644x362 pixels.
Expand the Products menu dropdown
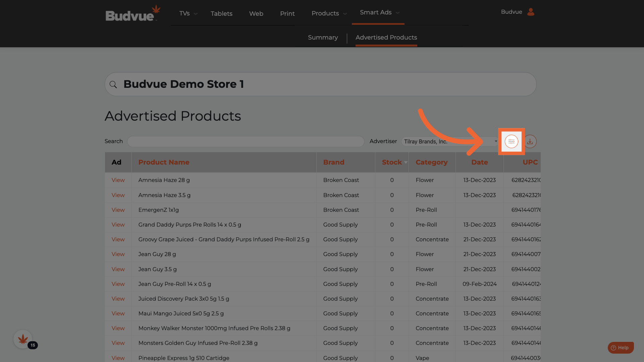pos(345,14)
